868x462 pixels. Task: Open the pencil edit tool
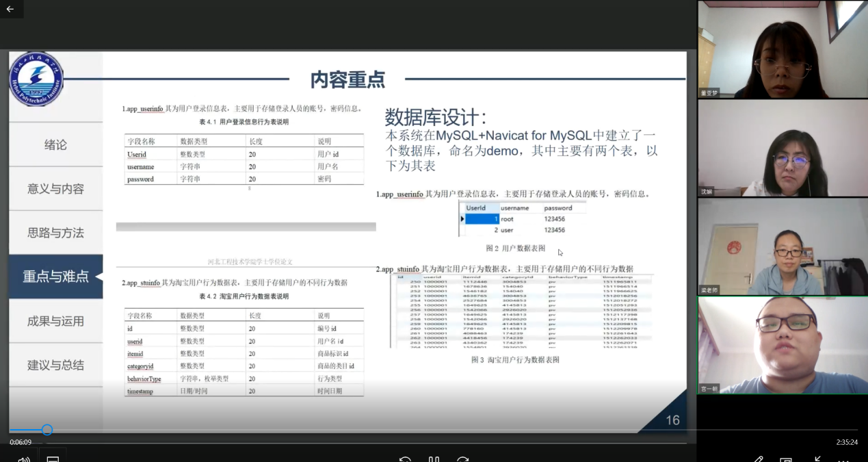click(x=758, y=459)
